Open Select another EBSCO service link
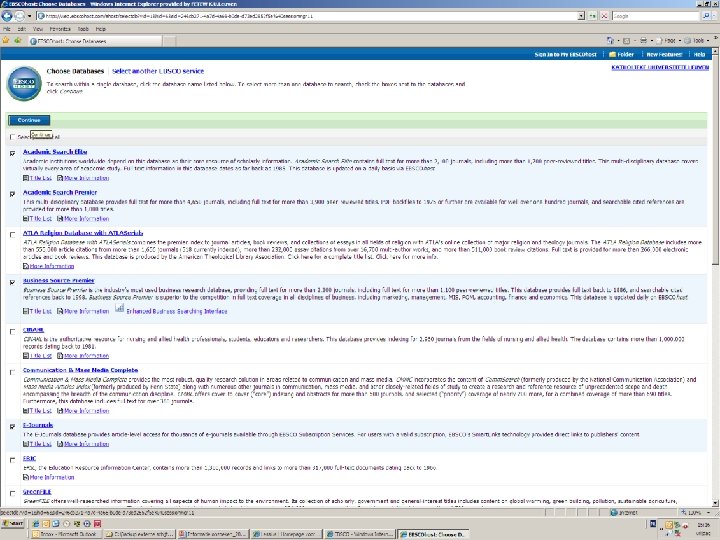Image resolution: width=720 pixels, height=540 pixels. click(x=158, y=71)
